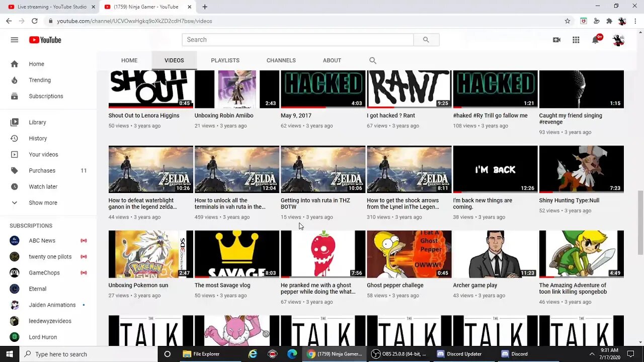Open Trending from the sidebar flame icon
The image size is (644, 362).
coord(15,80)
